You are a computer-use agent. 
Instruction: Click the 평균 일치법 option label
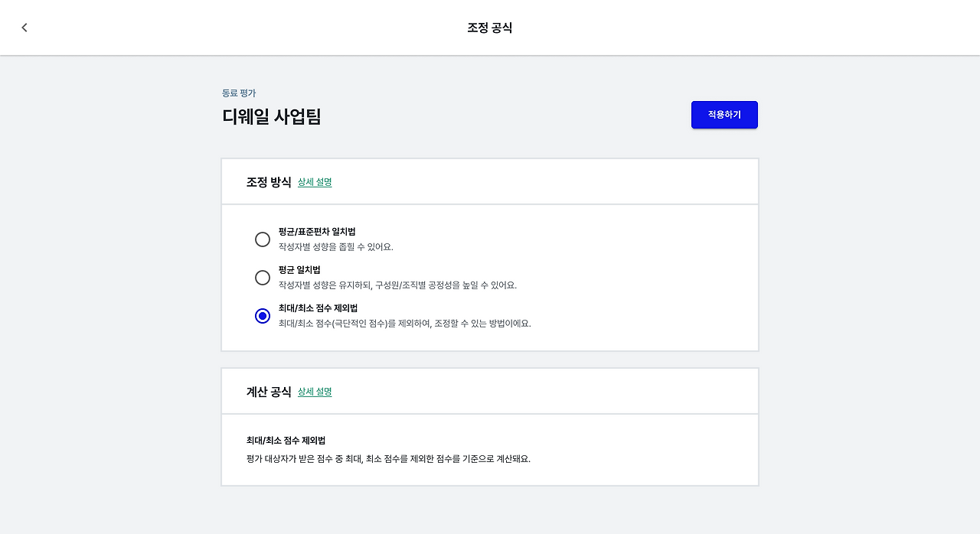pos(299,270)
